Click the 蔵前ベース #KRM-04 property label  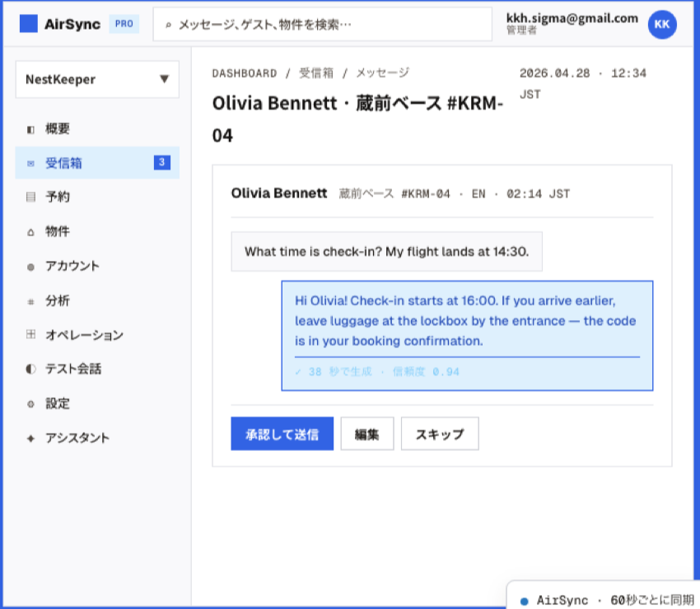tap(394, 193)
